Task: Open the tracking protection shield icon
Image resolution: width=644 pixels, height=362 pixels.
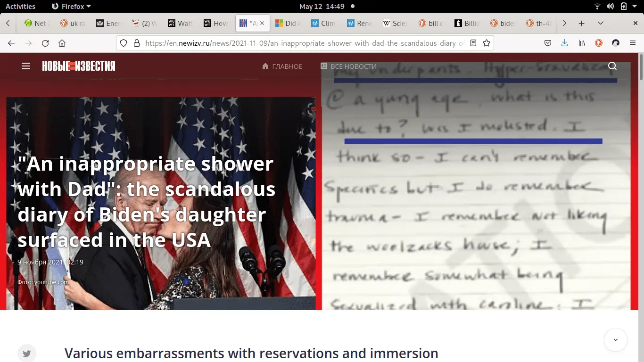Action: (x=124, y=43)
